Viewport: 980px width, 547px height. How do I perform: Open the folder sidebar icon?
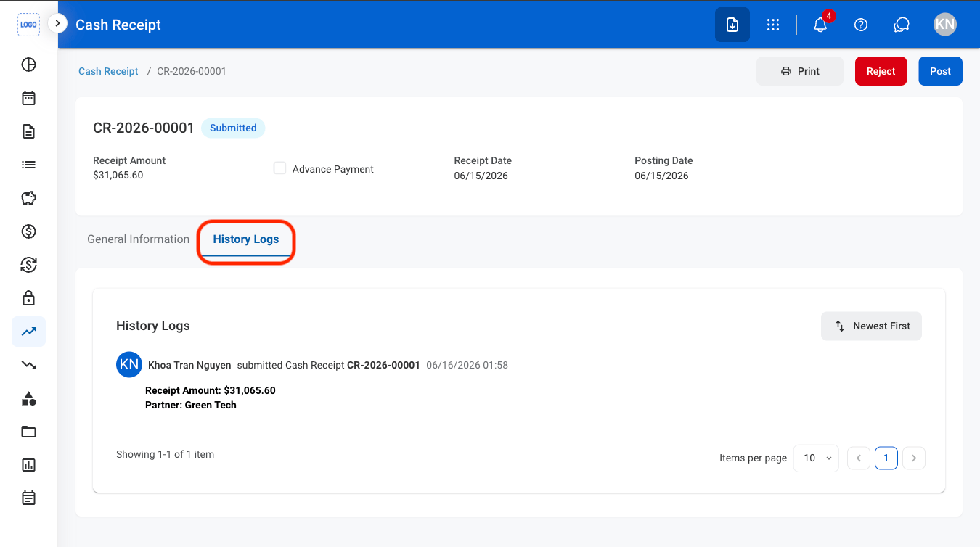tap(28, 432)
